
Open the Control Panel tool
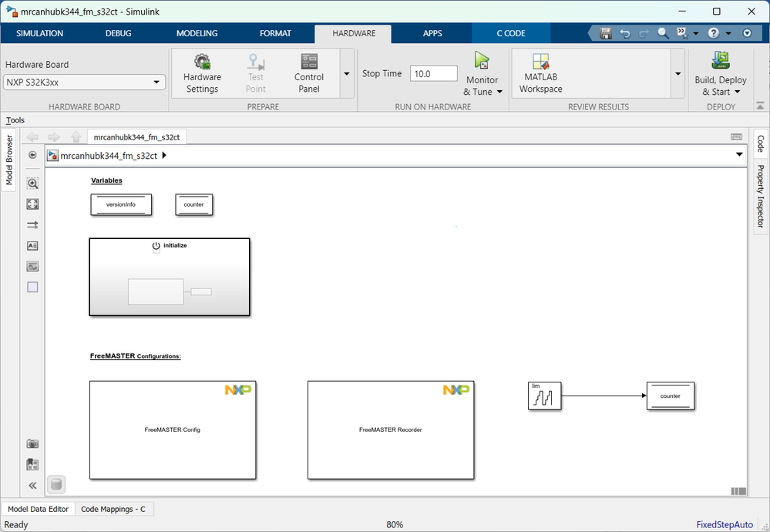coord(309,73)
